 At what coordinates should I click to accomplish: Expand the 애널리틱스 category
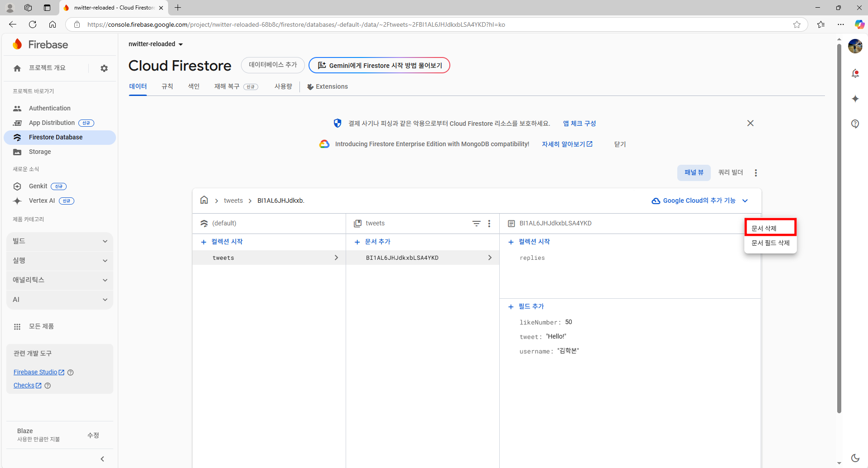click(x=60, y=280)
